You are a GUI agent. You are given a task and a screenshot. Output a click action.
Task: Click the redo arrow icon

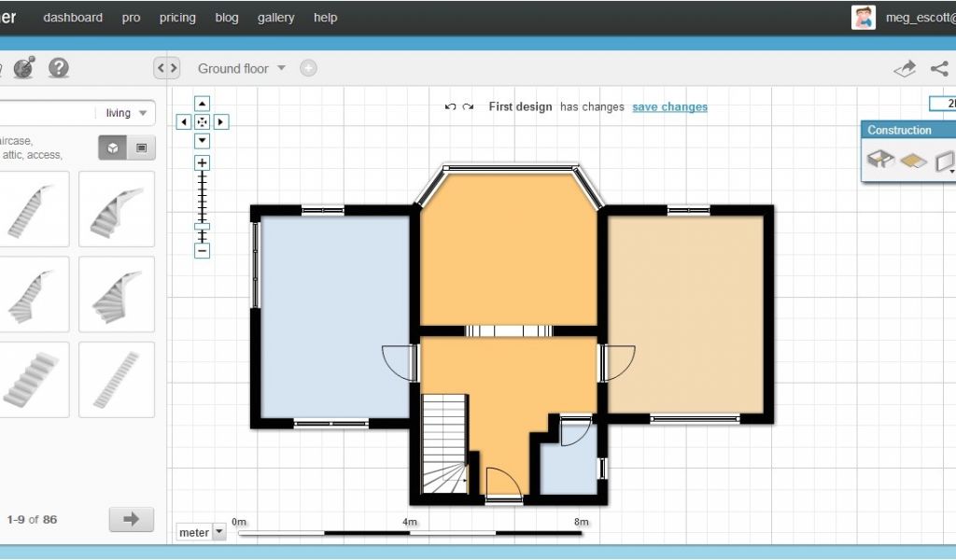tap(468, 107)
